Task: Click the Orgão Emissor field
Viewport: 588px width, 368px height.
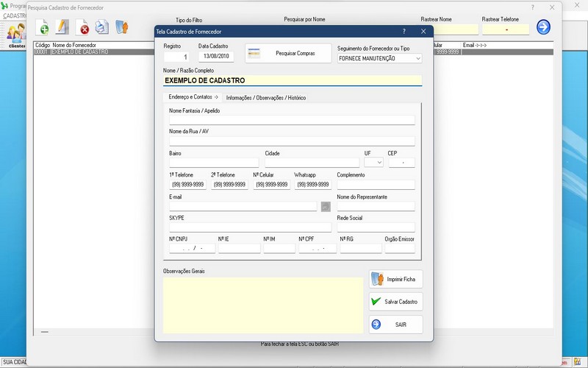Action: [400, 249]
